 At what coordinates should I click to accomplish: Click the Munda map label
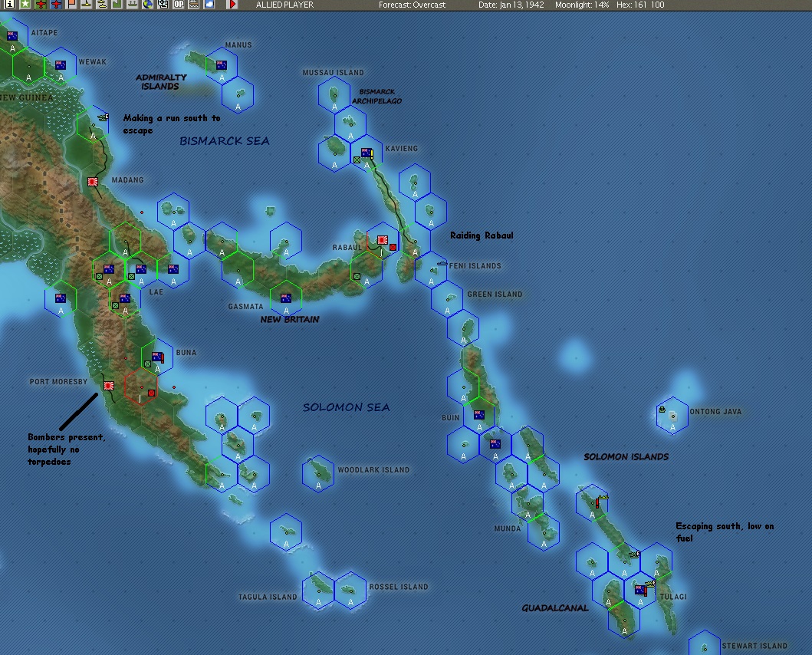click(x=508, y=528)
